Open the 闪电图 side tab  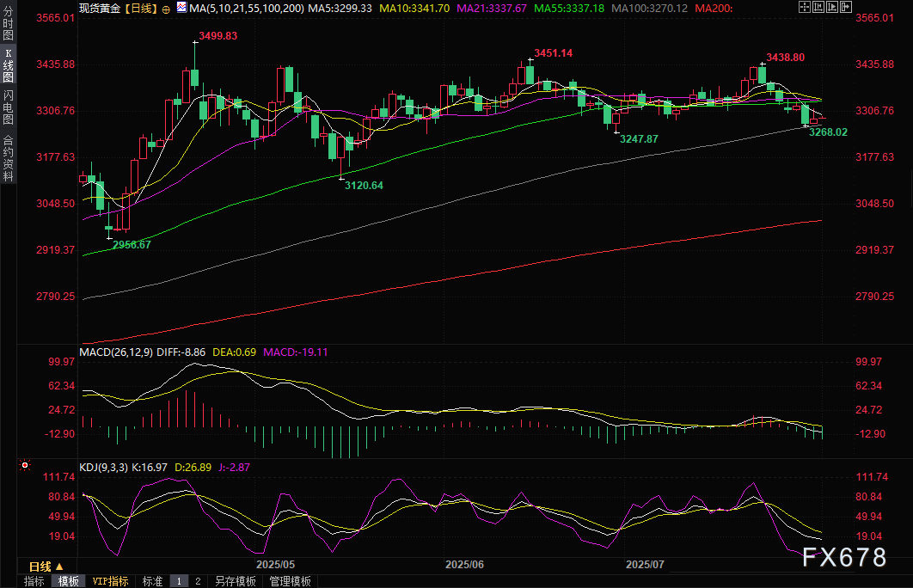pos(8,106)
